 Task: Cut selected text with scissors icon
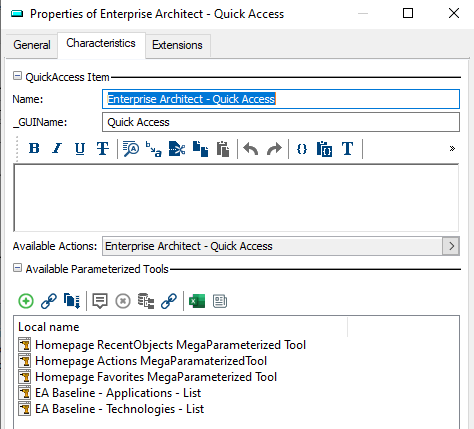point(177,149)
